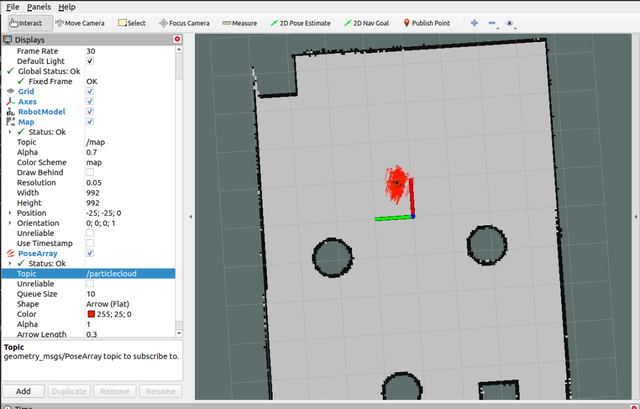
Task: Click the /particlecloud topic field
Action: [x=130, y=274]
